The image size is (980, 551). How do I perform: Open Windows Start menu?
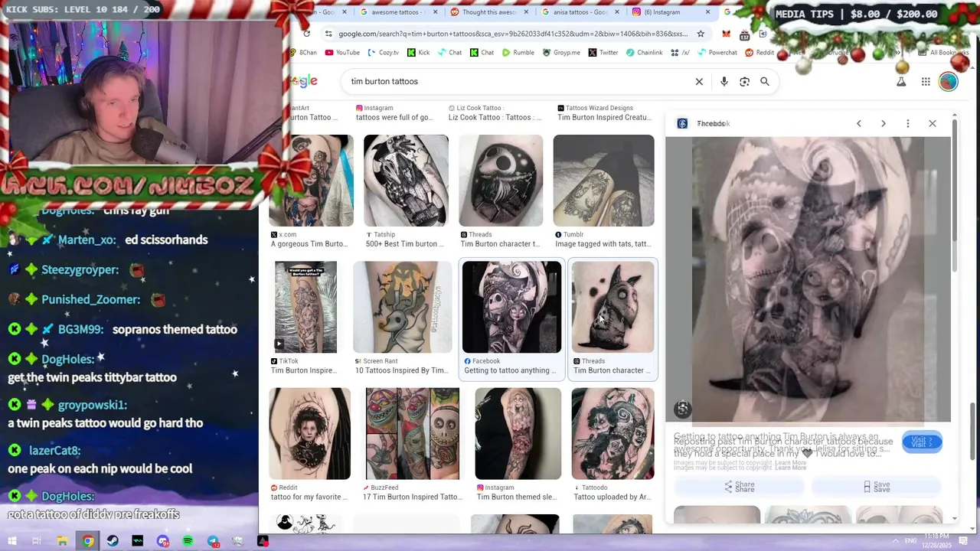coord(12,541)
